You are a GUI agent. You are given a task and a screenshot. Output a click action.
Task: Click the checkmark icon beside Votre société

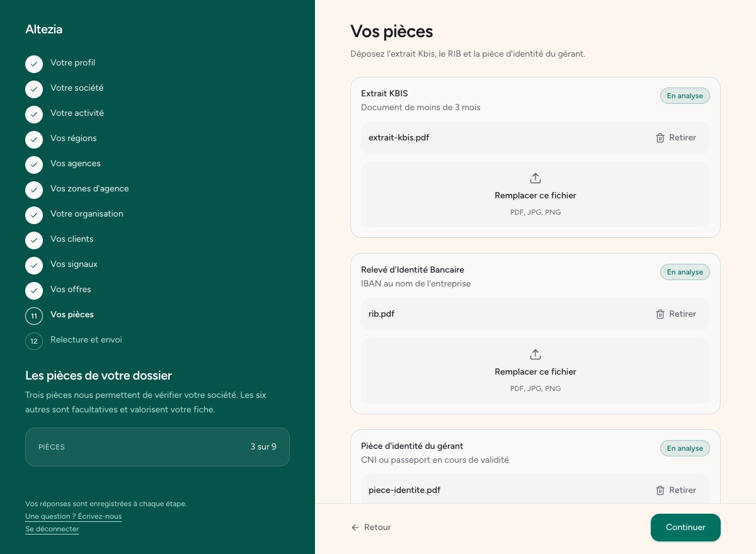[34, 89]
